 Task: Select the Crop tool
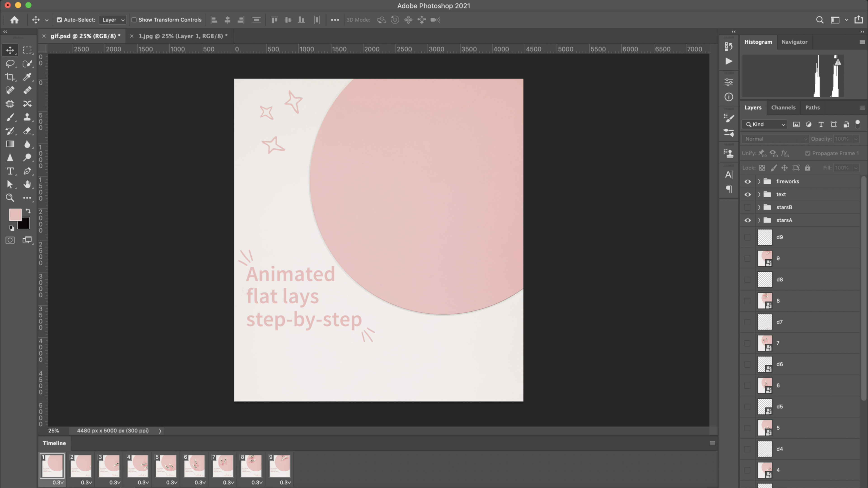pyautogui.click(x=10, y=77)
